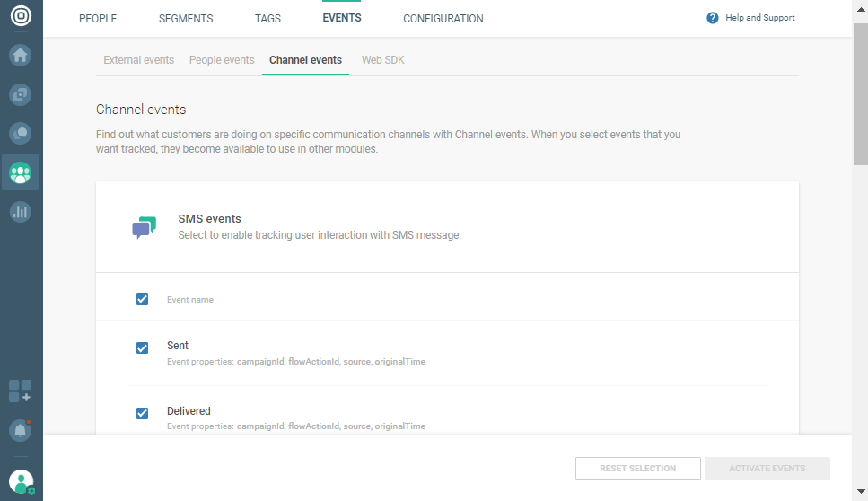
Task: Click the Reset Selection button
Action: (x=638, y=469)
